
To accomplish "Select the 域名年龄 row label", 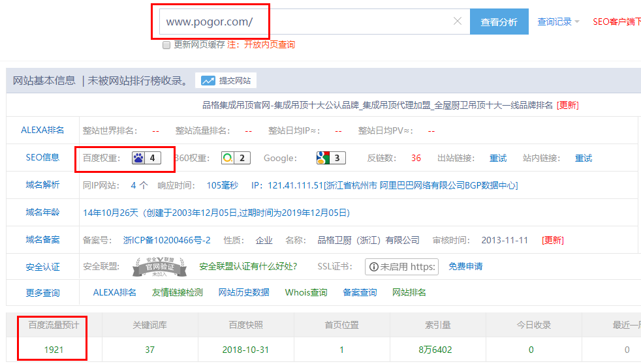I will pos(42,212).
